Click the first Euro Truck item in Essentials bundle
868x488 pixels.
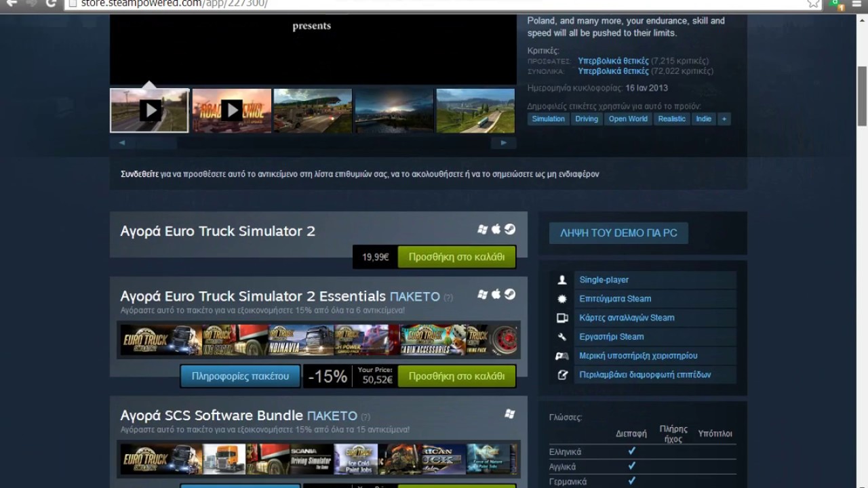click(161, 340)
